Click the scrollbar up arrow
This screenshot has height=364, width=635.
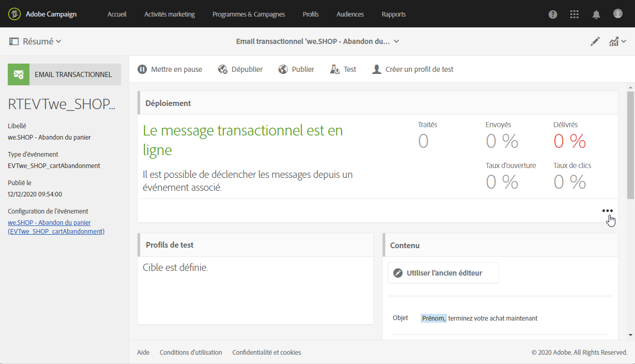[631, 87]
